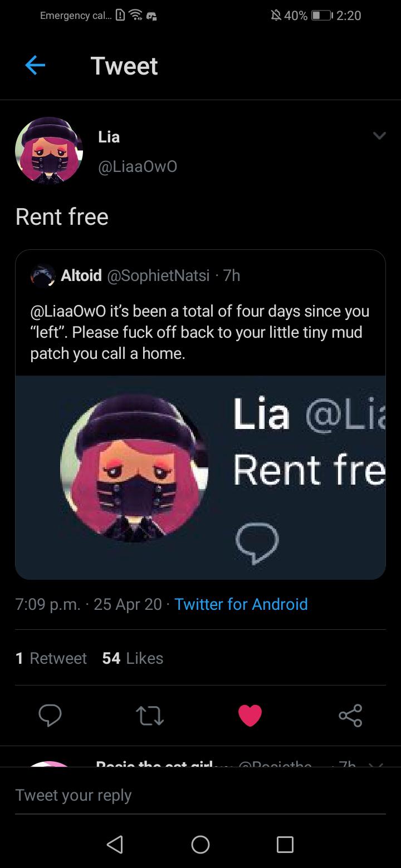Unlike the tweet using the red heart
The height and width of the screenshot is (868, 401).
click(250, 716)
